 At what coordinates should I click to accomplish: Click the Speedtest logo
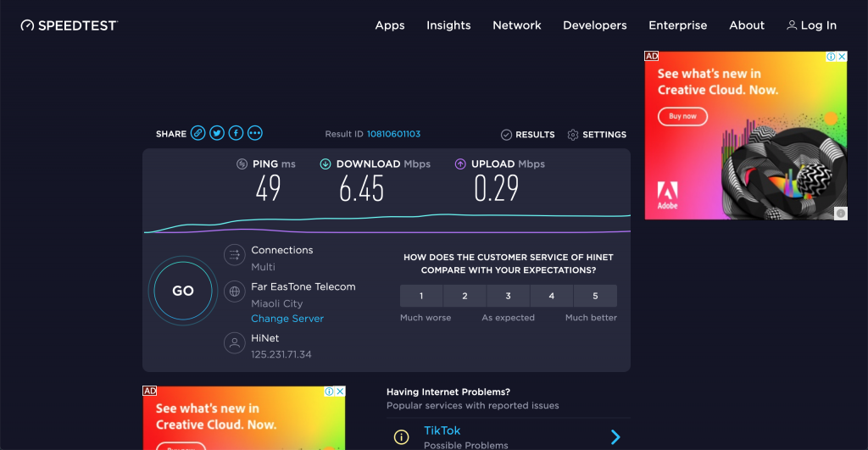point(70,25)
